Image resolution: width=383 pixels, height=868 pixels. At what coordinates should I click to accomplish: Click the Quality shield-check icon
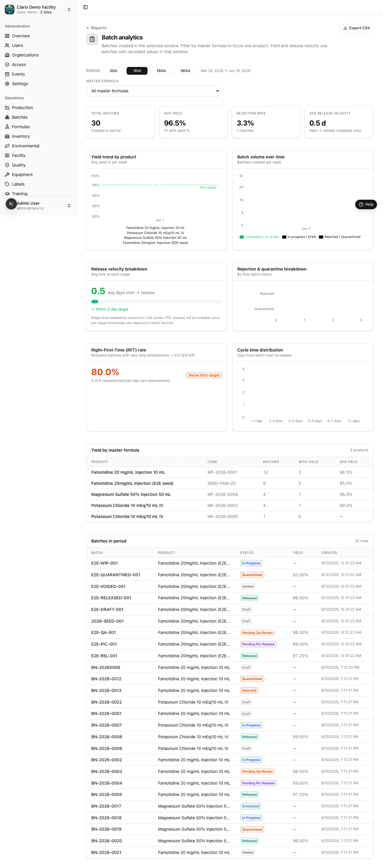click(x=7, y=165)
